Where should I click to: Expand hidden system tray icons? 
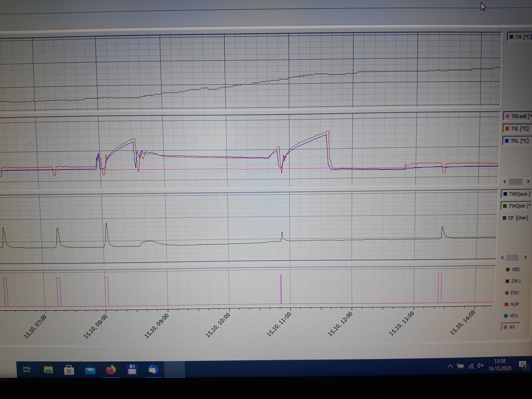(x=450, y=366)
